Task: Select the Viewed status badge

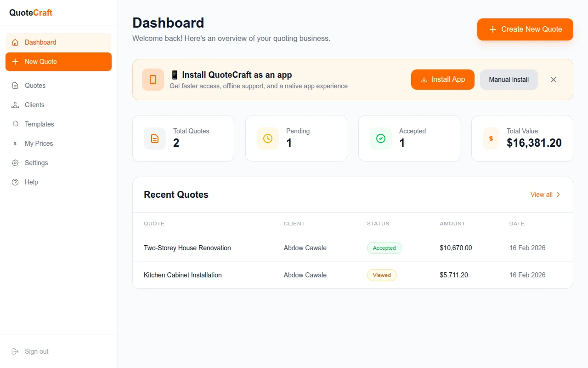Action: (382, 275)
